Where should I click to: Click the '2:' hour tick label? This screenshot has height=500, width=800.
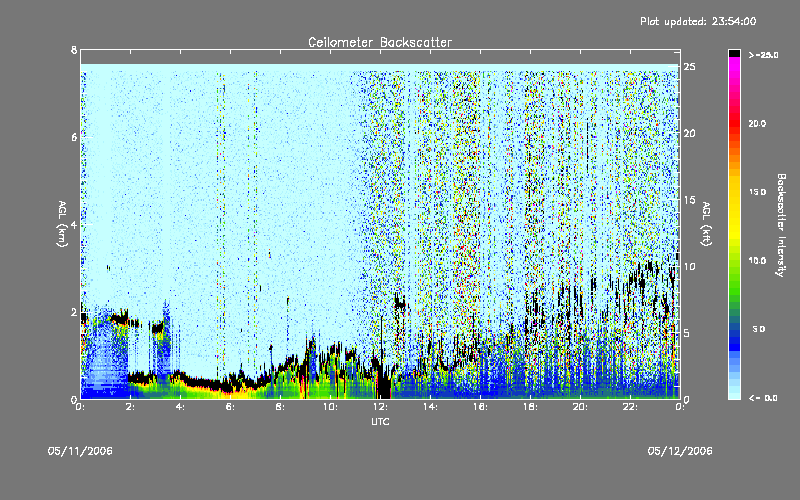[x=130, y=407]
